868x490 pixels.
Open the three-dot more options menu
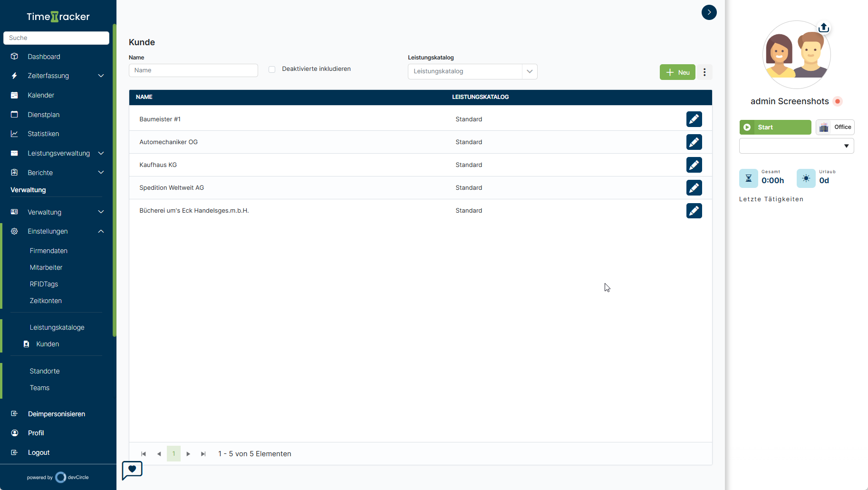(704, 72)
